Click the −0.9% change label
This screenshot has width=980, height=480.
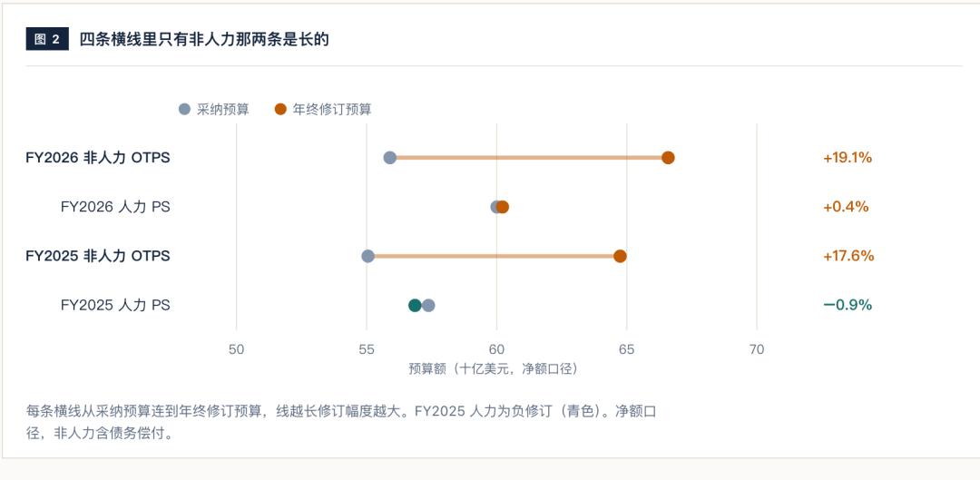tap(848, 306)
